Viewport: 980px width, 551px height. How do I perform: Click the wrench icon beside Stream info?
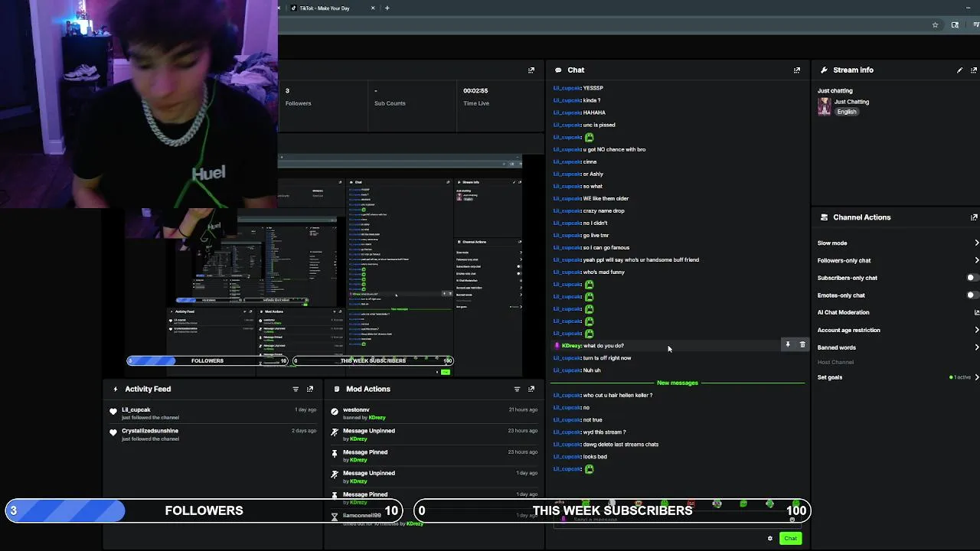pos(824,70)
